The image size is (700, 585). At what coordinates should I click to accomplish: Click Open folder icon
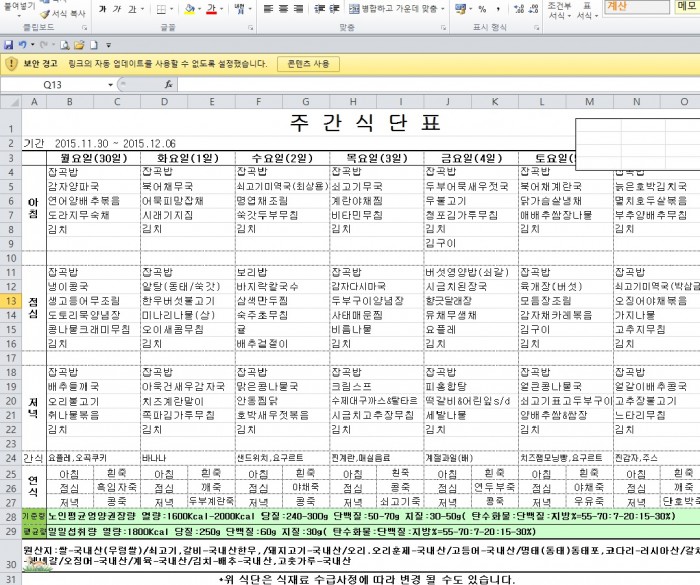coord(79,45)
